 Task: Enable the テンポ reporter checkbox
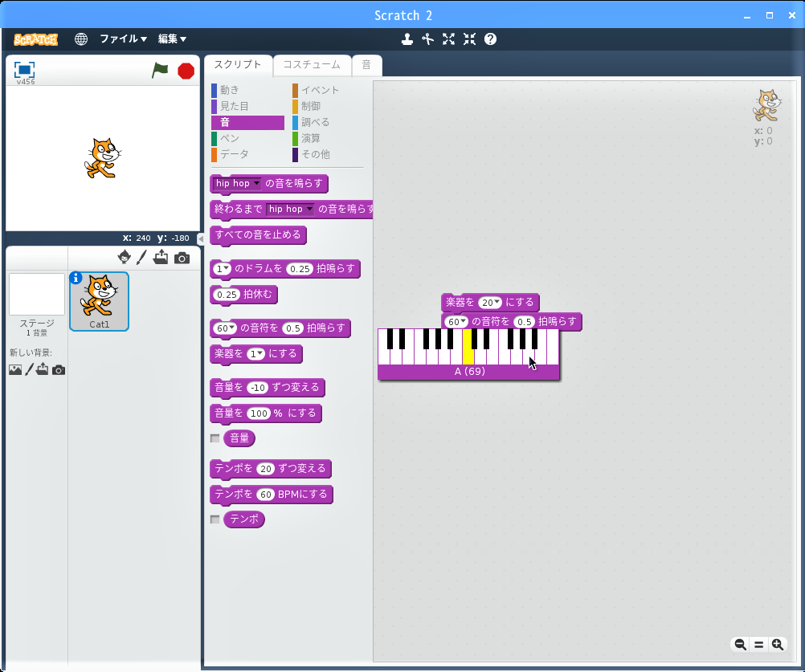click(x=215, y=519)
